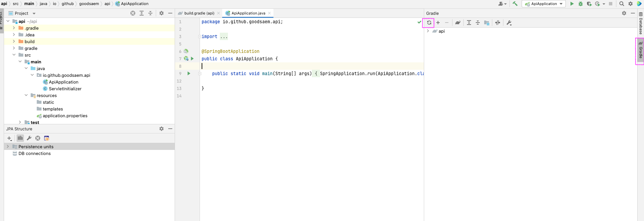The image size is (644, 221).
Task: Run ApiApplication with green play button
Action: [572, 4]
